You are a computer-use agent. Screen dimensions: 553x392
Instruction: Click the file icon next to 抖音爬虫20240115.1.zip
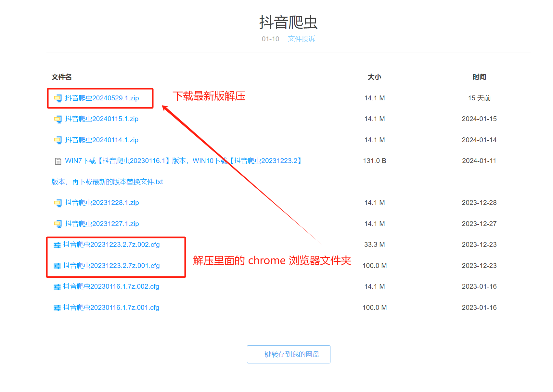(x=58, y=119)
